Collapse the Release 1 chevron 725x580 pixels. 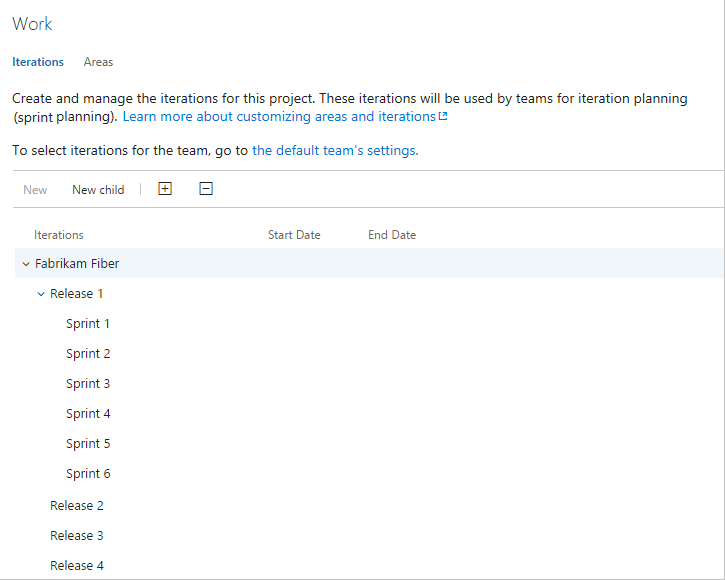[41, 294]
